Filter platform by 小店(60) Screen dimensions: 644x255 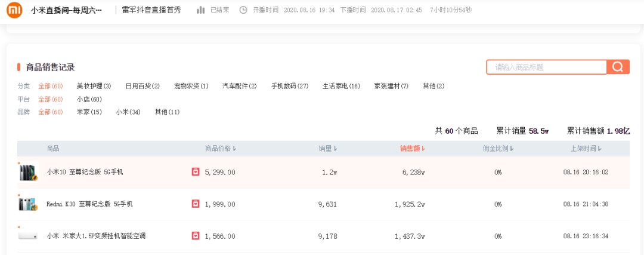pyautogui.click(x=89, y=99)
